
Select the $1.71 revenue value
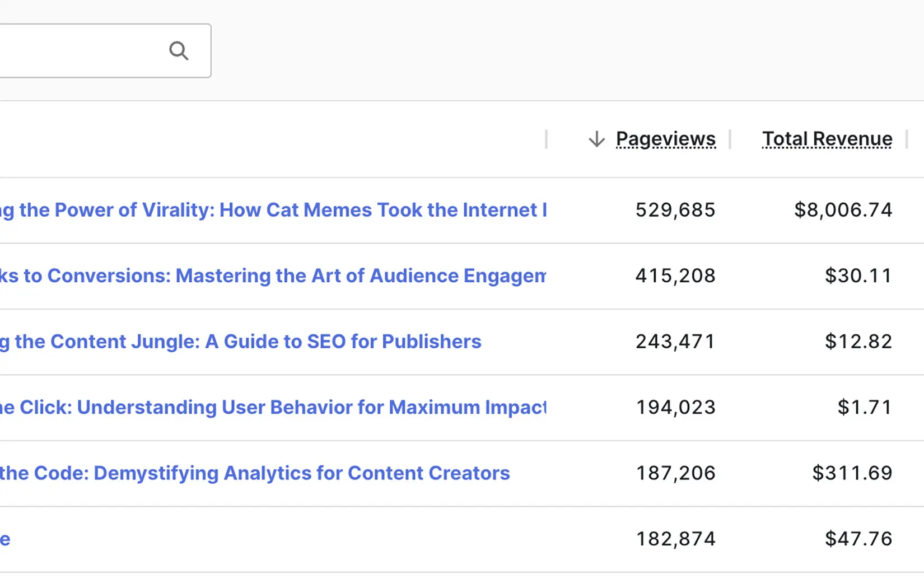pyautogui.click(x=864, y=407)
